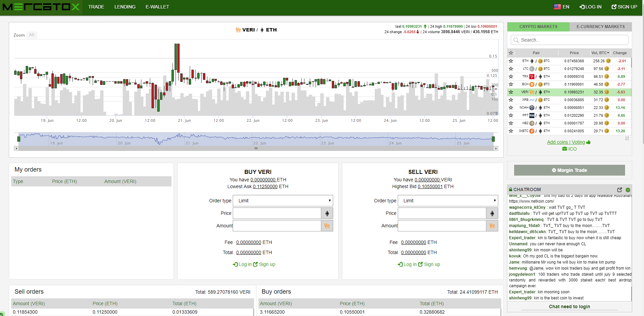Favorite the BCH / BTC pair star

click(x=511, y=84)
